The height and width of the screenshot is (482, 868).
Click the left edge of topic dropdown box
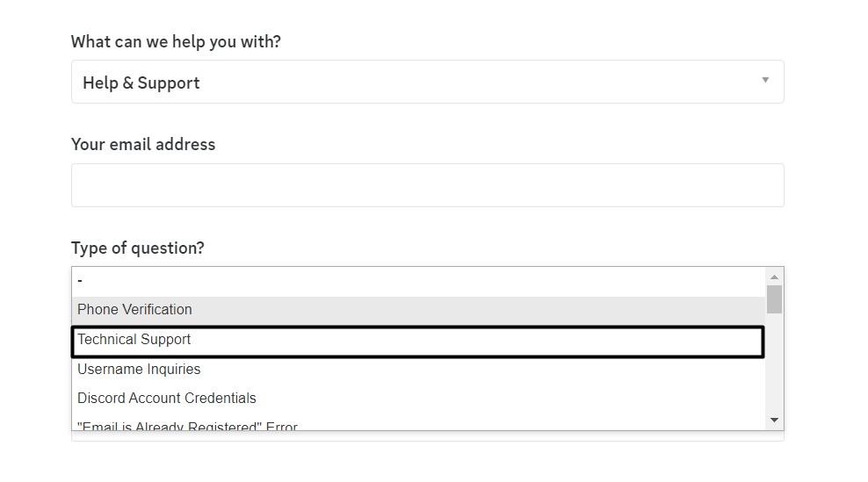[76, 83]
